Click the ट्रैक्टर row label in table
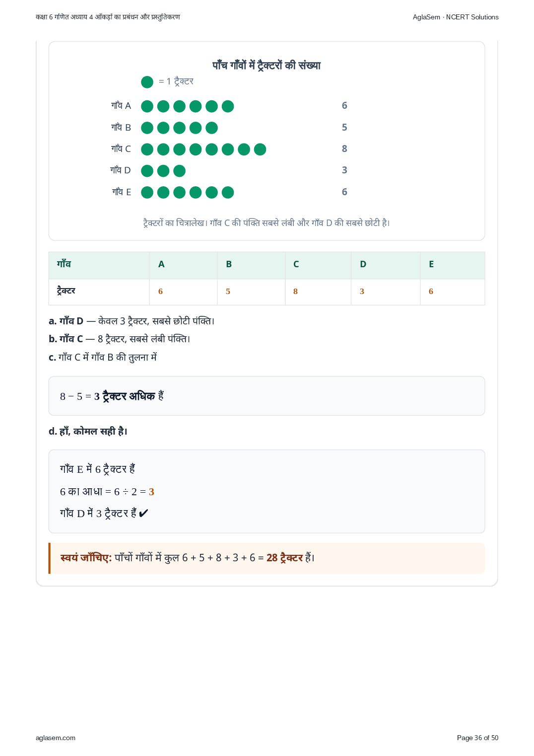Image resolution: width=534 pixels, height=756 pixels. tap(66, 291)
